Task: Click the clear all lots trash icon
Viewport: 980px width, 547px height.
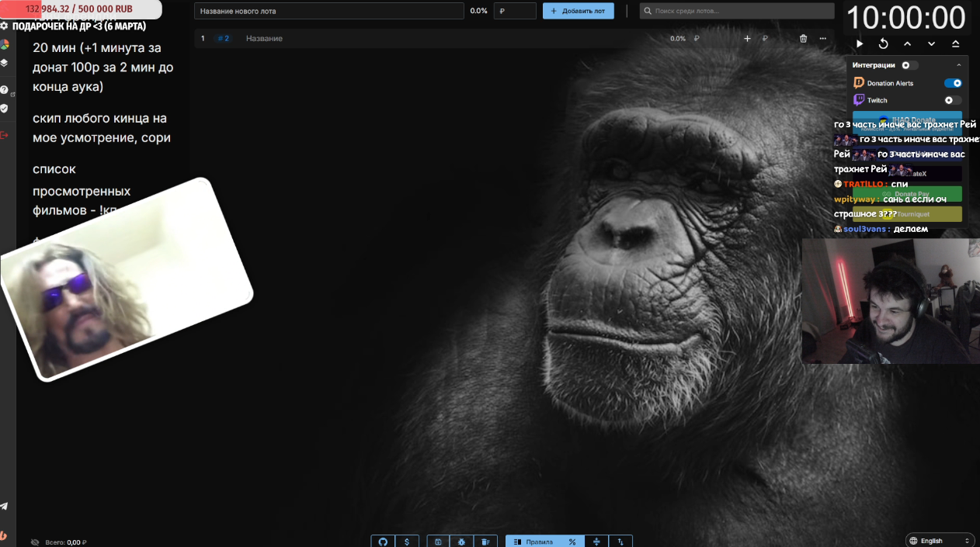Action: click(485, 542)
